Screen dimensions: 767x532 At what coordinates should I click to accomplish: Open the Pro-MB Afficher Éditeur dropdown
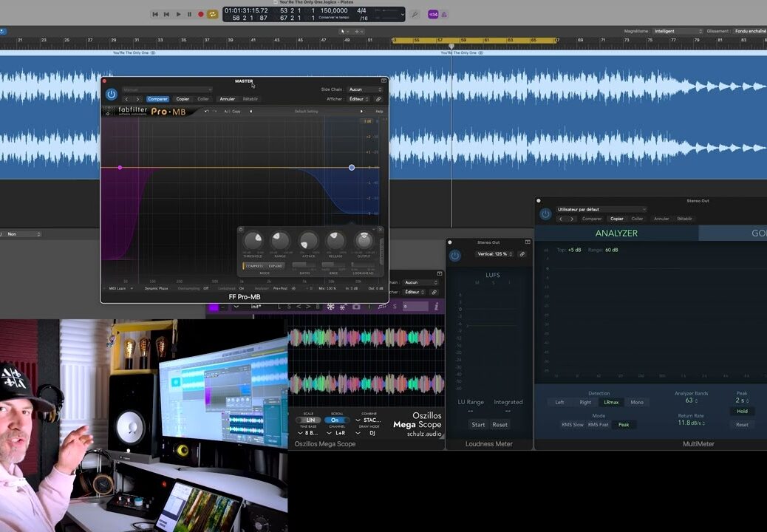click(x=358, y=99)
